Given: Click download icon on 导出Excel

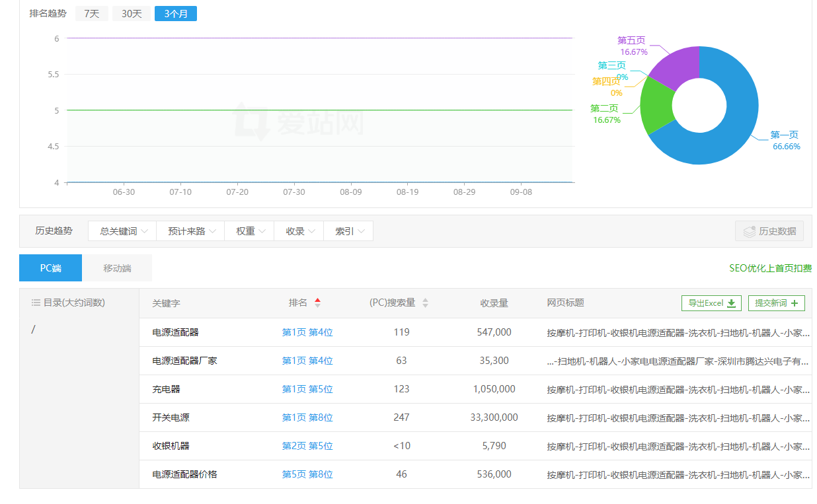Looking at the screenshot, I should 731,303.
